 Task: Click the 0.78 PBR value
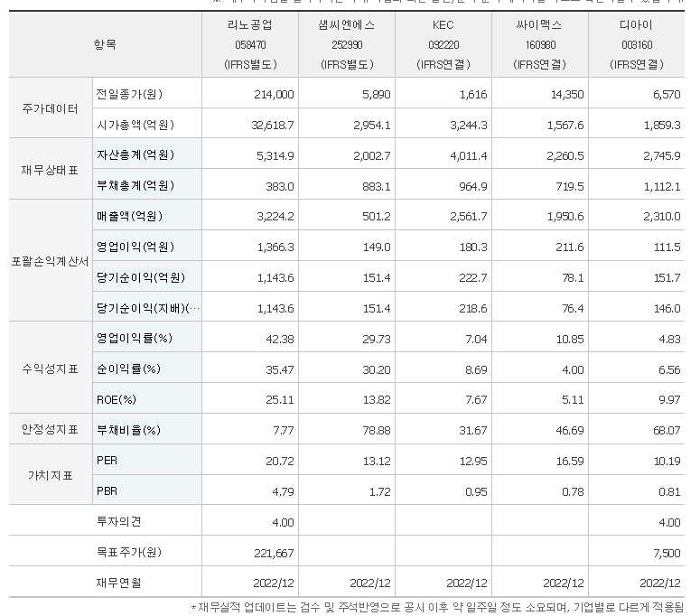click(573, 492)
